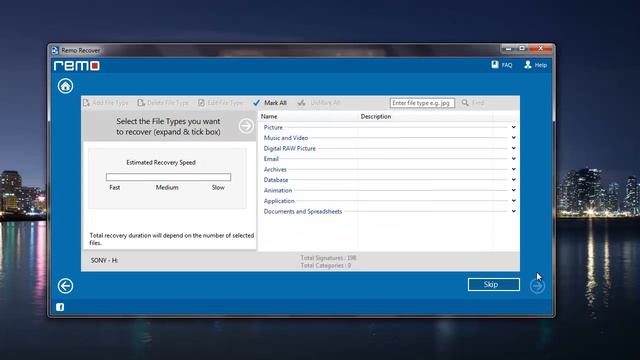
Task: Maximize the Remo Recover window
Action: 522,49
